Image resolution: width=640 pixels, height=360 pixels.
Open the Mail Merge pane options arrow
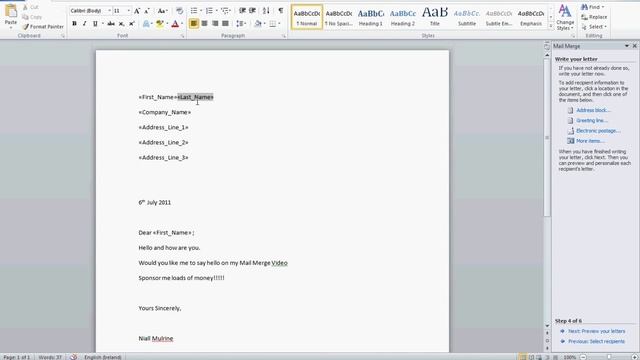[627, 46]
